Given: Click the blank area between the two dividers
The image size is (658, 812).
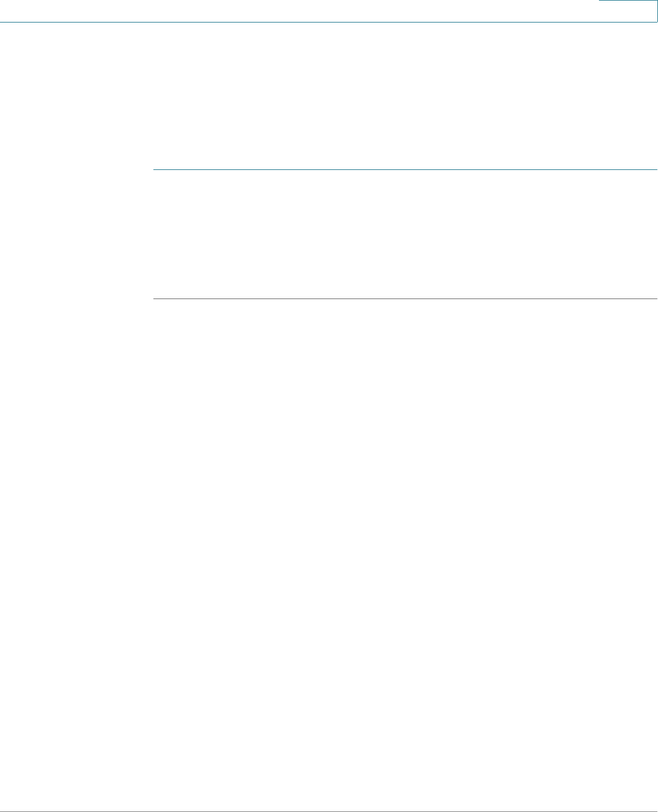Looking at the screenshot, I should (405, 234).
